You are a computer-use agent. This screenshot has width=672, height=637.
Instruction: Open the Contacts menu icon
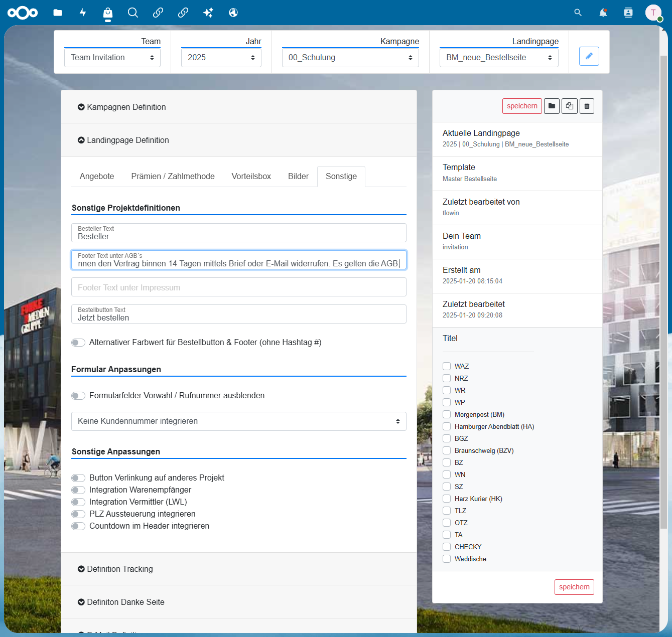click(628, 13)
